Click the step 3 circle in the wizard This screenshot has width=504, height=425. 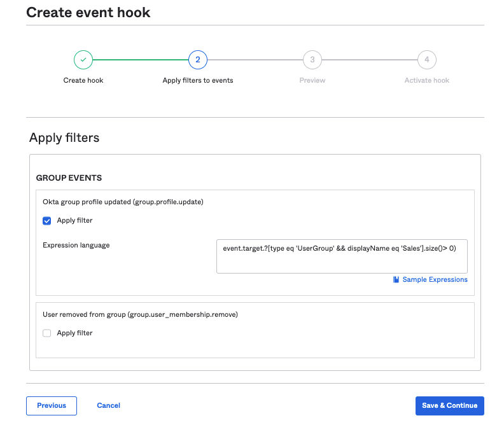pyautogui.click(x=312, y=60)
